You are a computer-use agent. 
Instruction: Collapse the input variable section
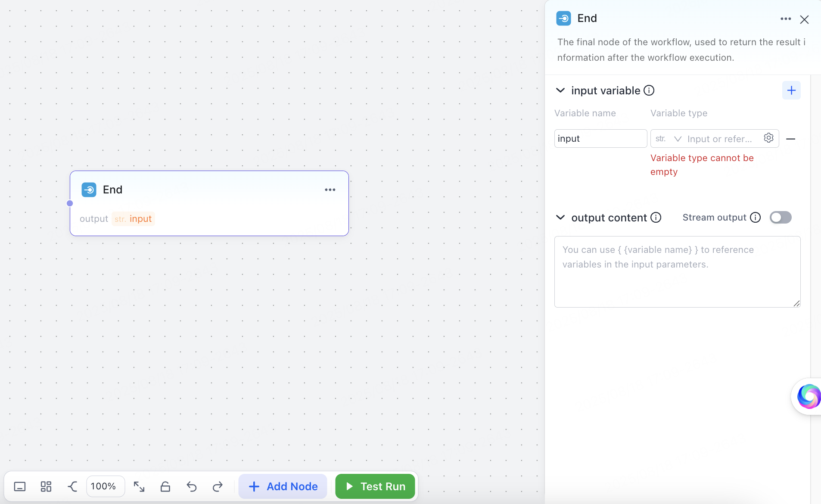click(x=560, y=90)
